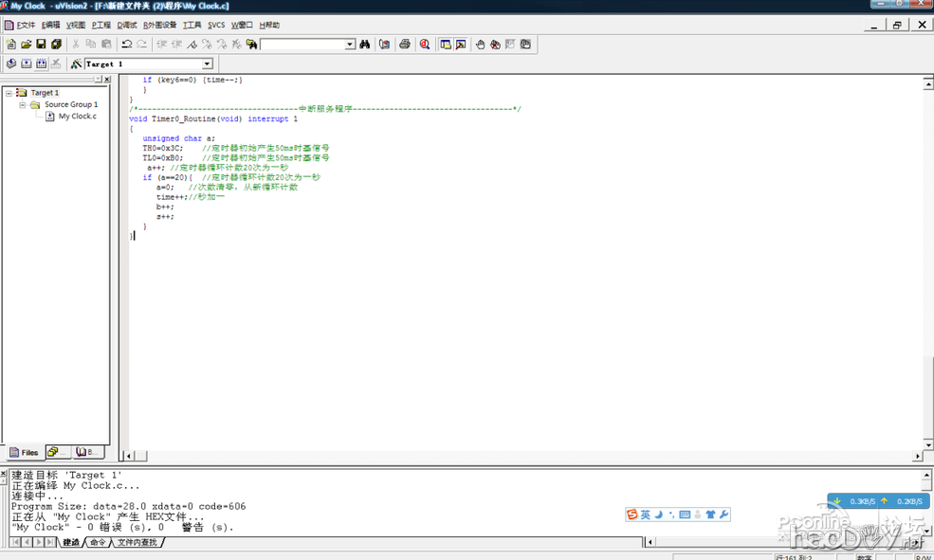
Task: Click the Undo arrow in toolbar
Action: click(x=126, y=45)
